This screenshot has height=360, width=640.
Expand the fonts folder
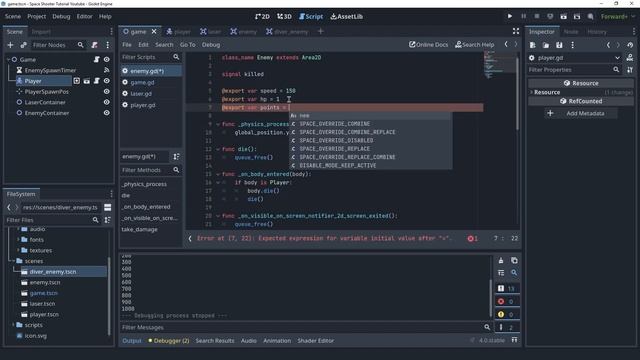[x=18, y=240]
